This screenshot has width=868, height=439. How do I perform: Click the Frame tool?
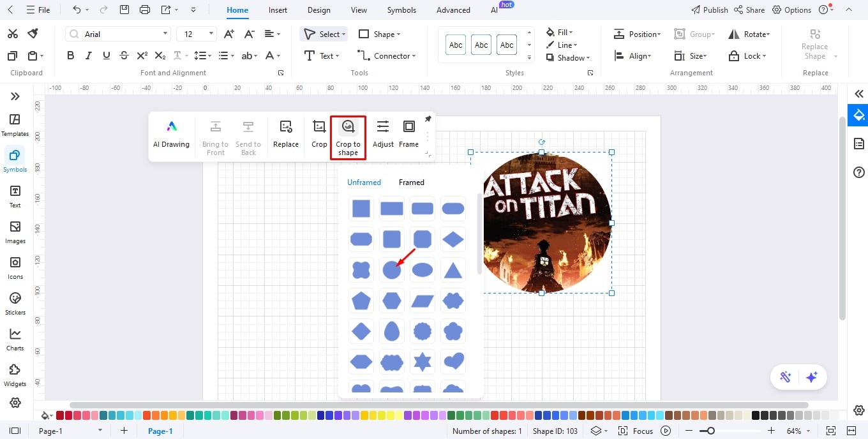coord(409,135)
